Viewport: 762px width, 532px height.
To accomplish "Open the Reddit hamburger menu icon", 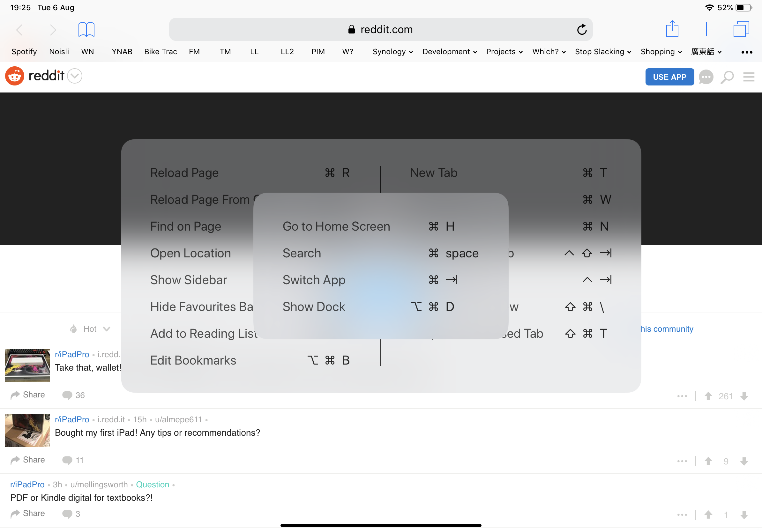I will pyautogui.click(x=749, y=77).
